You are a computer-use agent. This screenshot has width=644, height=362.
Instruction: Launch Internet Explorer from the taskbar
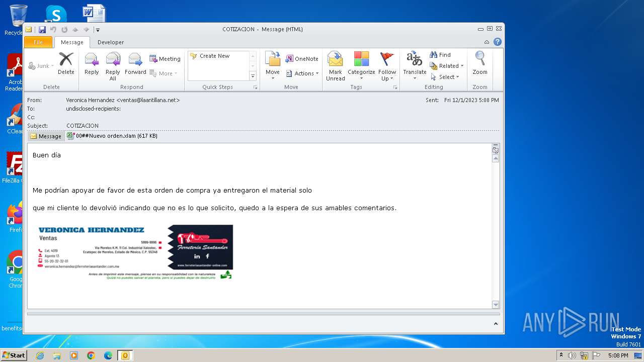[40, 355]
